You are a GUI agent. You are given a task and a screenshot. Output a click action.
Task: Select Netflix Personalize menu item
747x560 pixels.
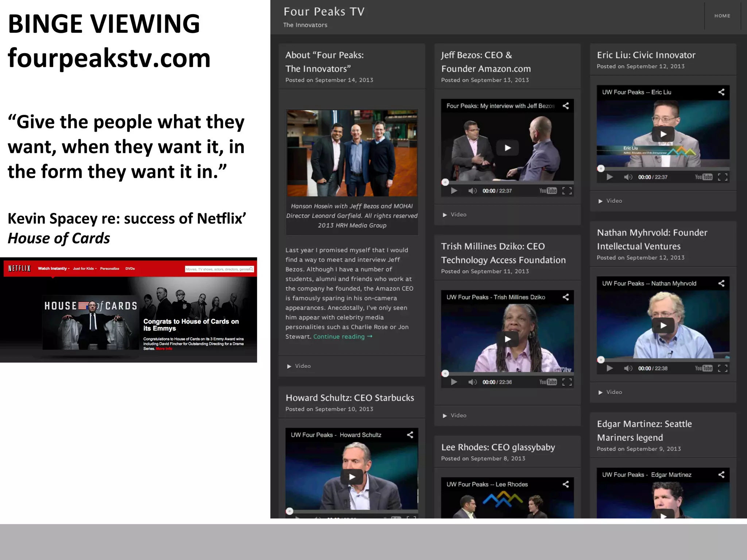point(109,268)
